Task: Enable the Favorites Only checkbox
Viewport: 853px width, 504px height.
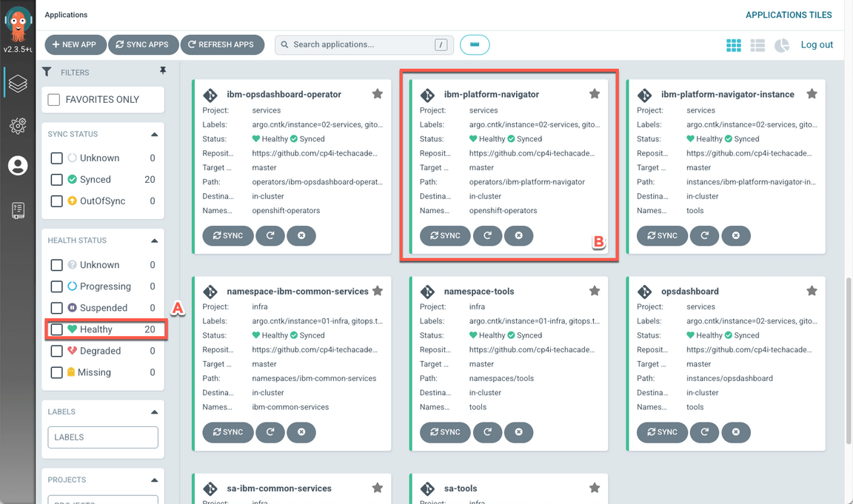Action: coord(54,100)
